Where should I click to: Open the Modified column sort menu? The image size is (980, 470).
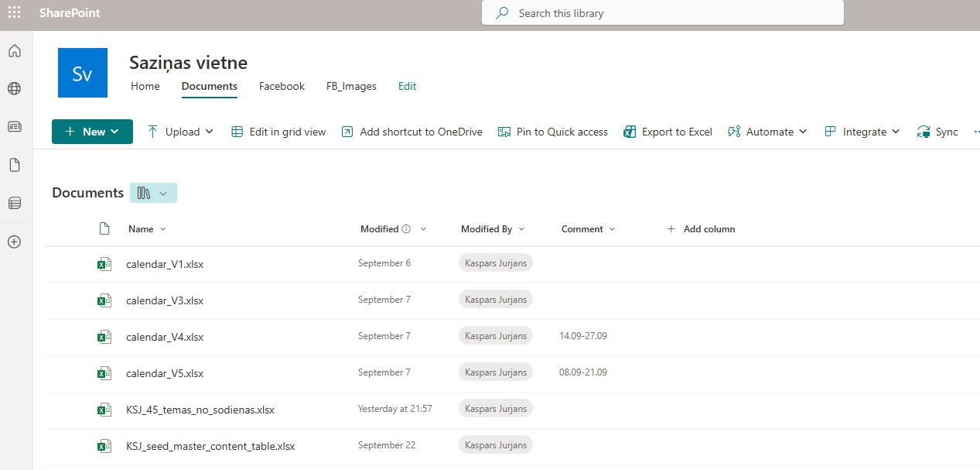(x=423, y=228)
